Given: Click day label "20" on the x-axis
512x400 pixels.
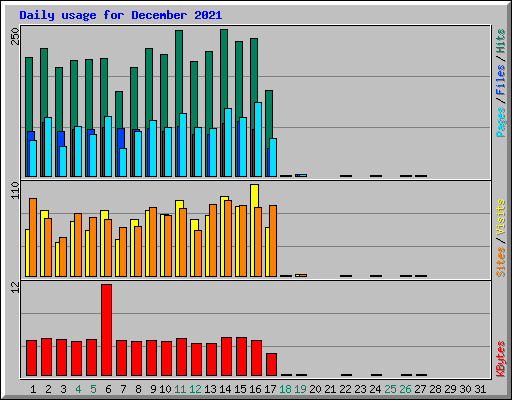Looking at the screenshot, I should tap(315, 389).
